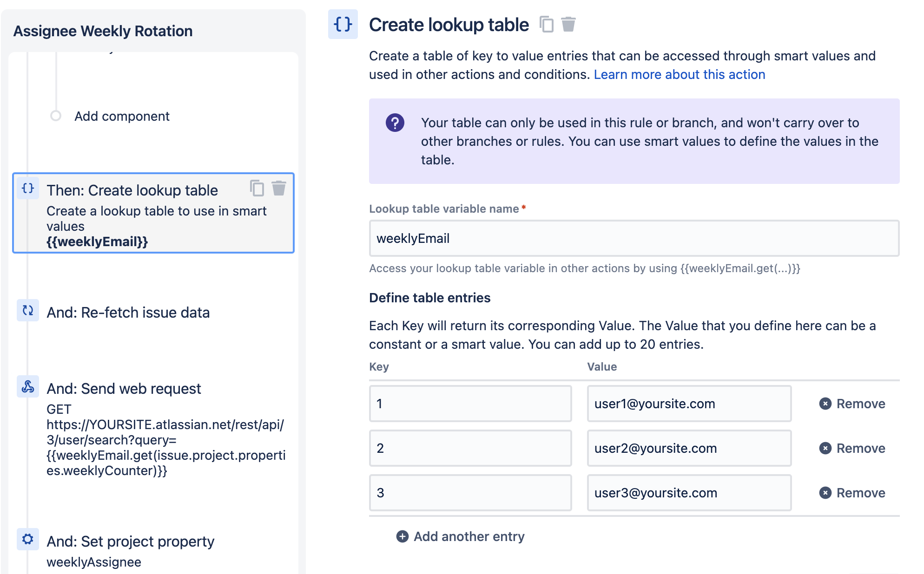924x574 pixels.
Task: Remove the user3@yoursite.com entry
Action: click(852, 493)
